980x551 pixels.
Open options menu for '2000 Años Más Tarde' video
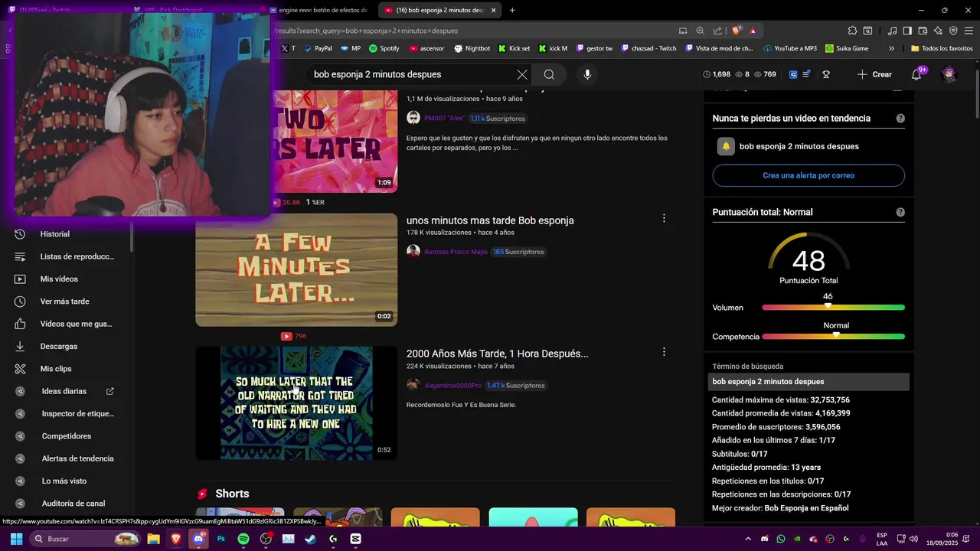coord(664,352)
